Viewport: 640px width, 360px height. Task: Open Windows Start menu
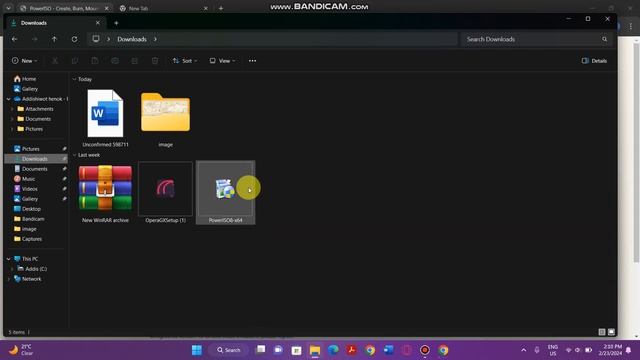click(197, 350)
